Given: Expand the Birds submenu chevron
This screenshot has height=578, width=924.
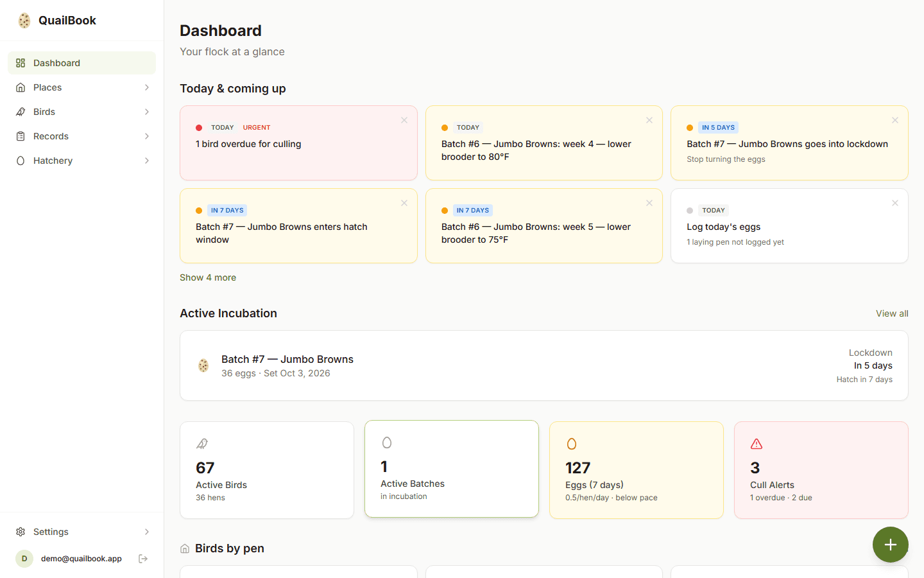Looking at the screenshot, I should click(x=147, y=112).
